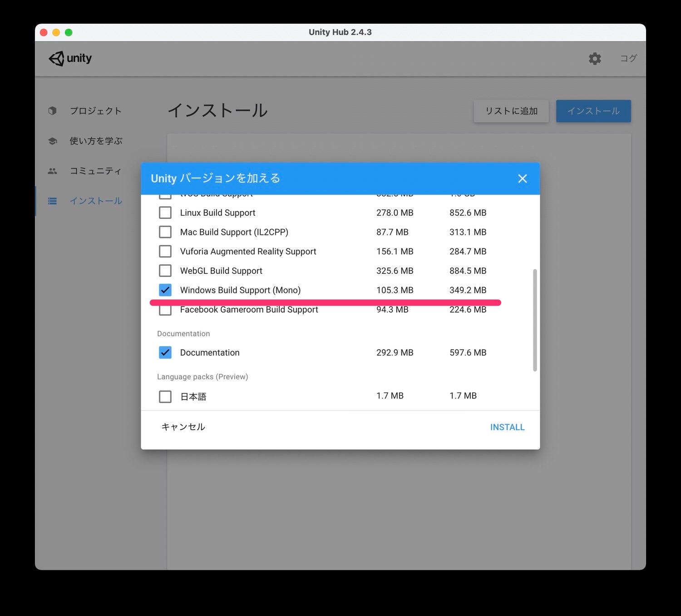Close the Unity バージョンを加える dialog with X

point(523,179)
